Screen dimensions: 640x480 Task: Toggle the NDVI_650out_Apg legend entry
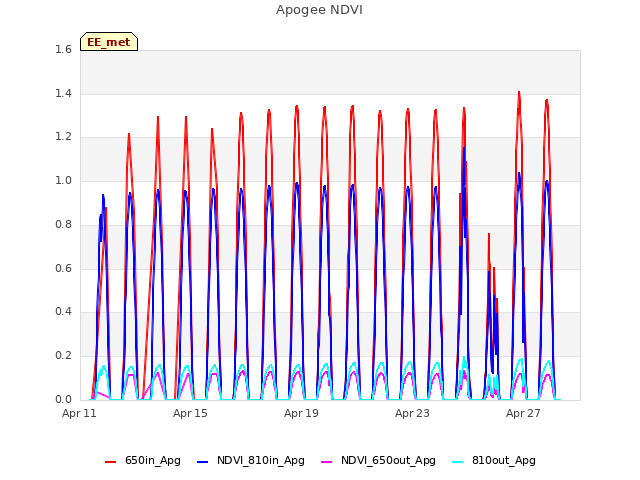[x=378, y=460]
